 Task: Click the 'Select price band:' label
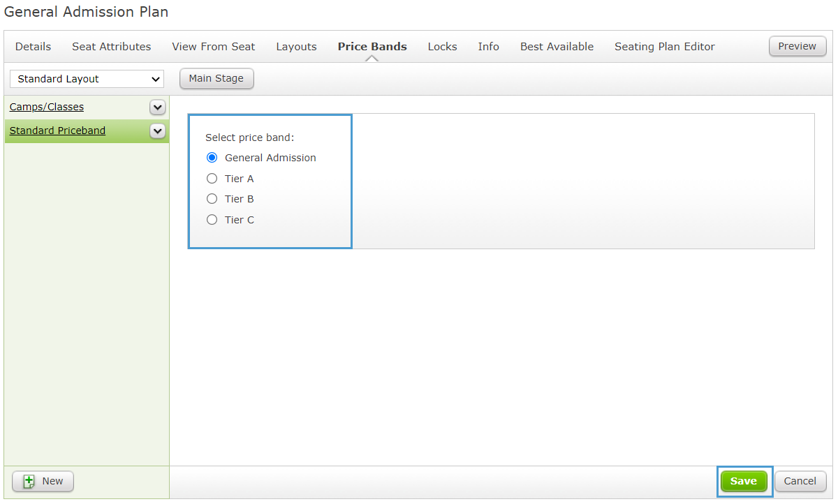pyautogui.click(x=250, y=138)
